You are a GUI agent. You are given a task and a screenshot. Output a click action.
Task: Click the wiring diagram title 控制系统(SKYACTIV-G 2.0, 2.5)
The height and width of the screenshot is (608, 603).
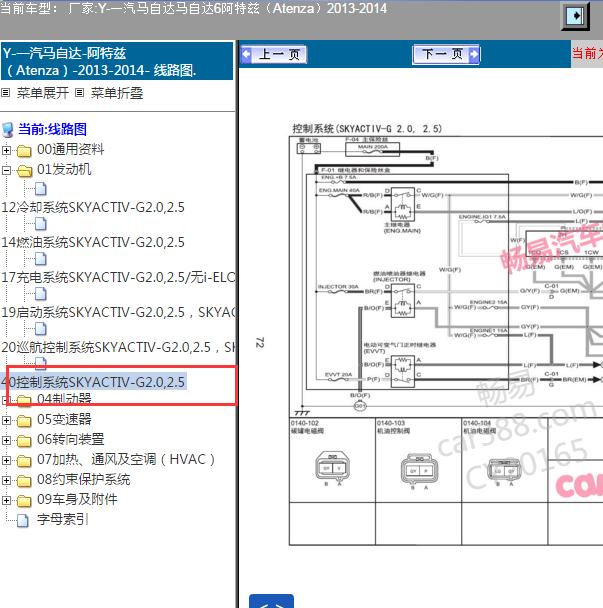pyautogui.click(x=367, y=128)
